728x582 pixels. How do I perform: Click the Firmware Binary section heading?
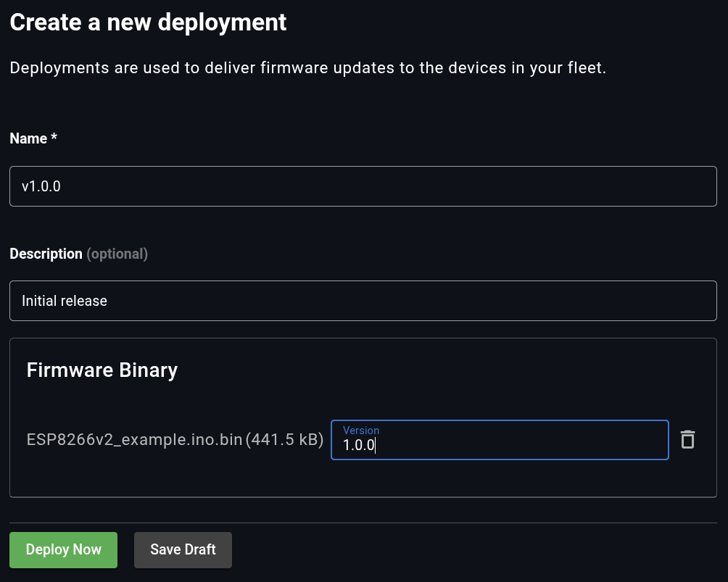point(102,370)
